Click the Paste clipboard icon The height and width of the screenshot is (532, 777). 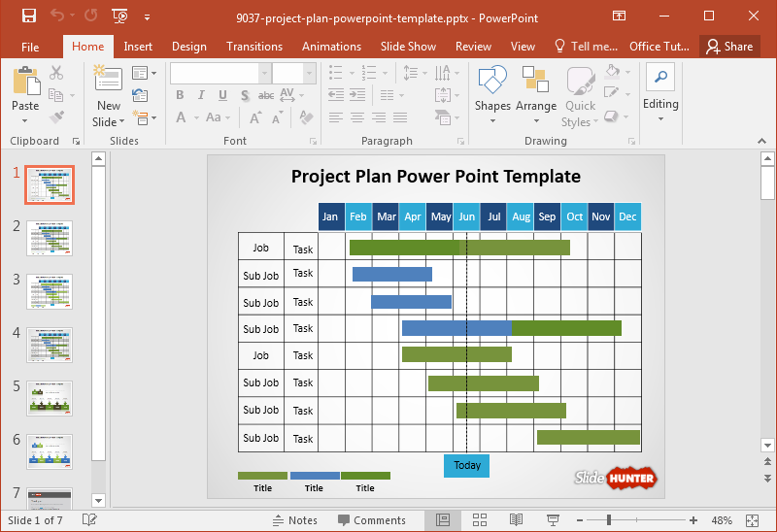pos(25,83)
